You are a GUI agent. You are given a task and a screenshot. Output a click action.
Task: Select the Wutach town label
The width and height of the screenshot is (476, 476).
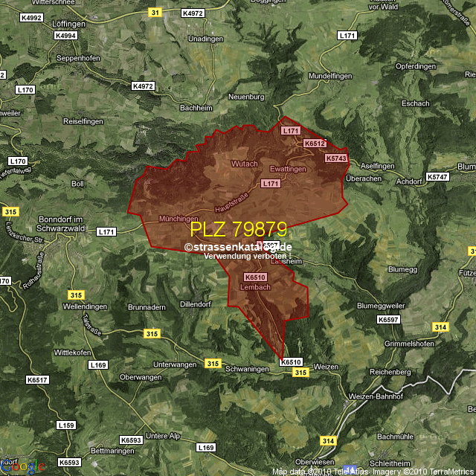(244, 164)
